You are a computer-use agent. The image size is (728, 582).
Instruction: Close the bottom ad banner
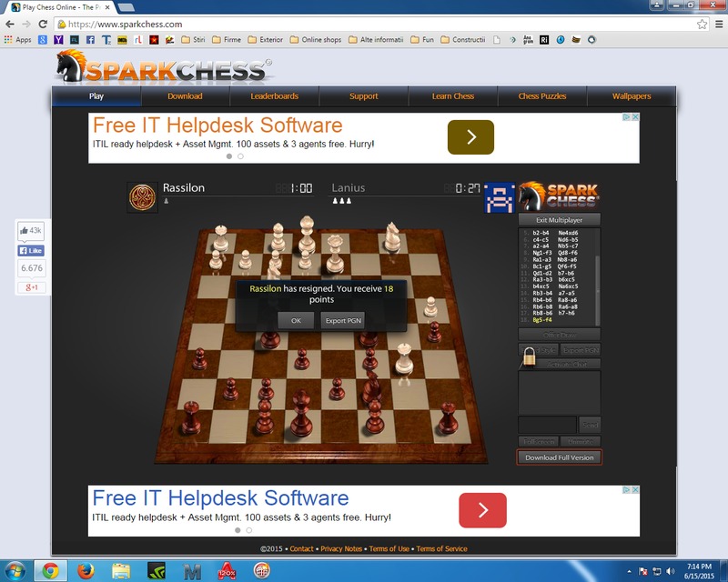pyautogui.click(x=635, y=489)
